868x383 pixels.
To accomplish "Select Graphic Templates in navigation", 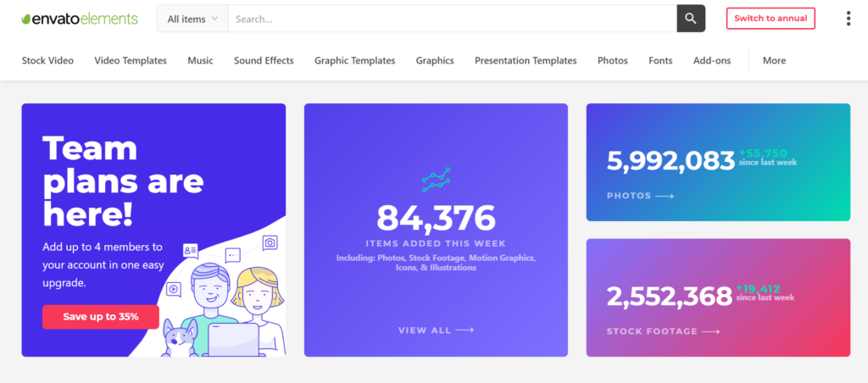I will click(355, 61).
